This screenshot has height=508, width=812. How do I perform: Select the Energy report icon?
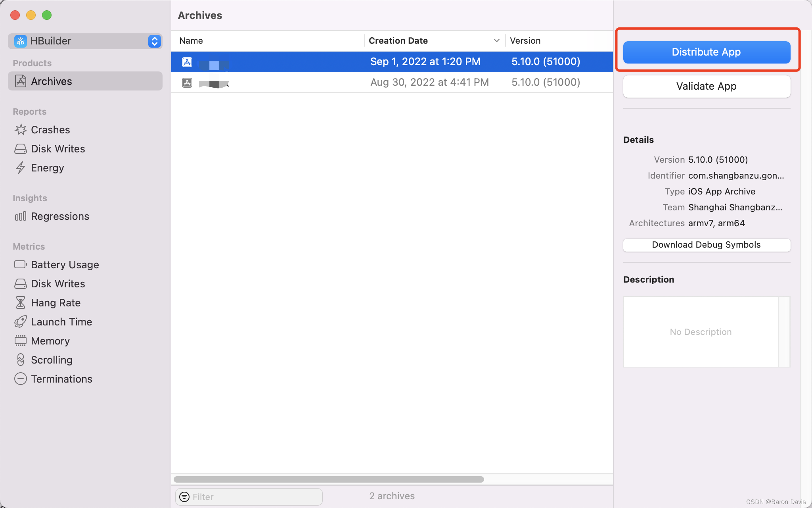(x=20, y=168)
